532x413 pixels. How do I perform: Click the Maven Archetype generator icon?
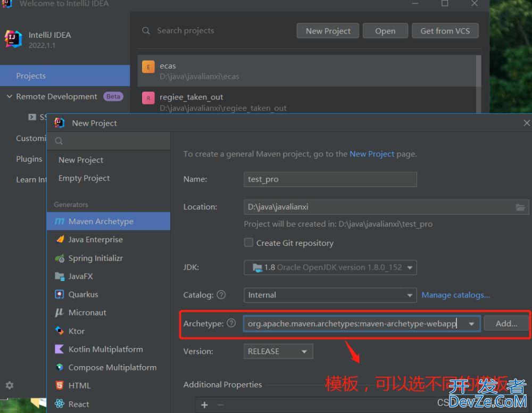(x=60, y=221)
